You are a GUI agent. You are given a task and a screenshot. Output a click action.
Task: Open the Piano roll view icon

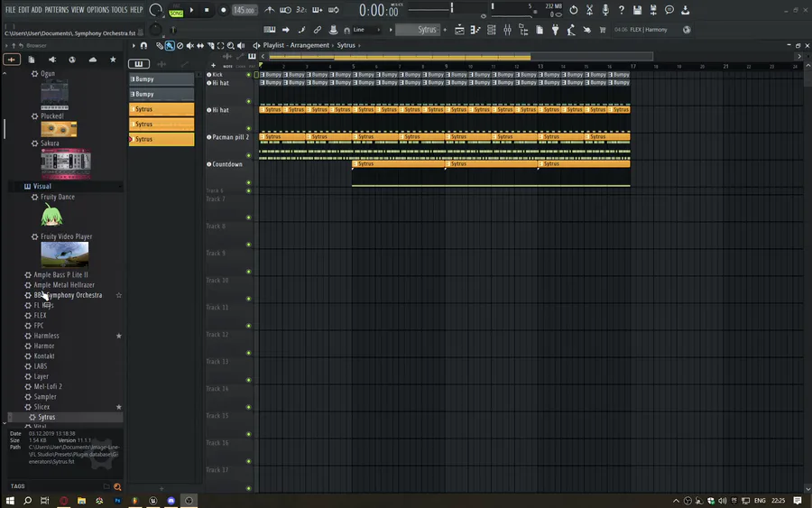click(475, 30)
